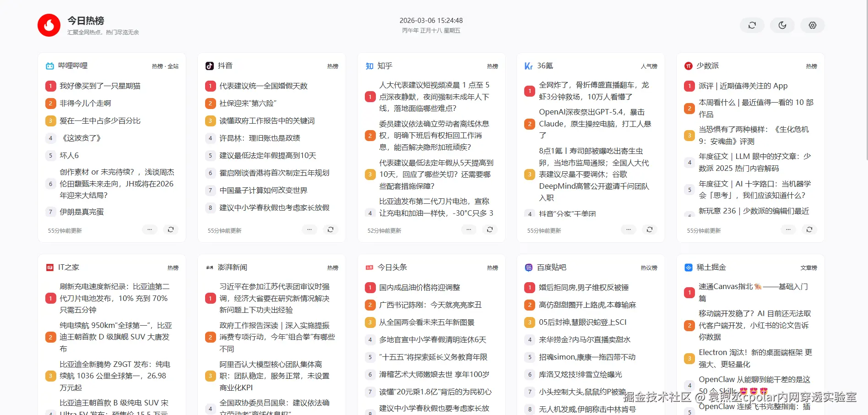868x415 pixels.
Task: Click the 百度贴吧 card icon
Action: [x=529, y=268]
